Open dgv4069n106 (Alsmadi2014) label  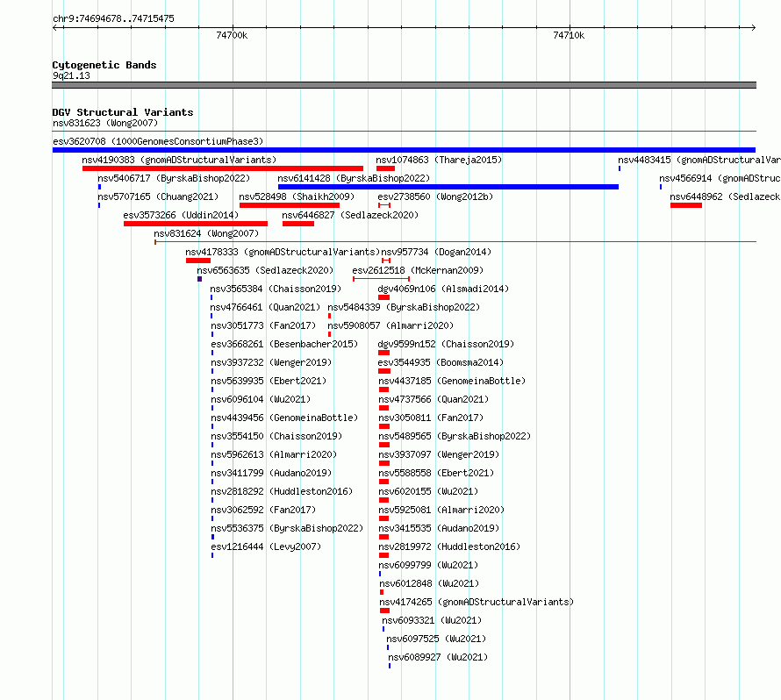443,289
